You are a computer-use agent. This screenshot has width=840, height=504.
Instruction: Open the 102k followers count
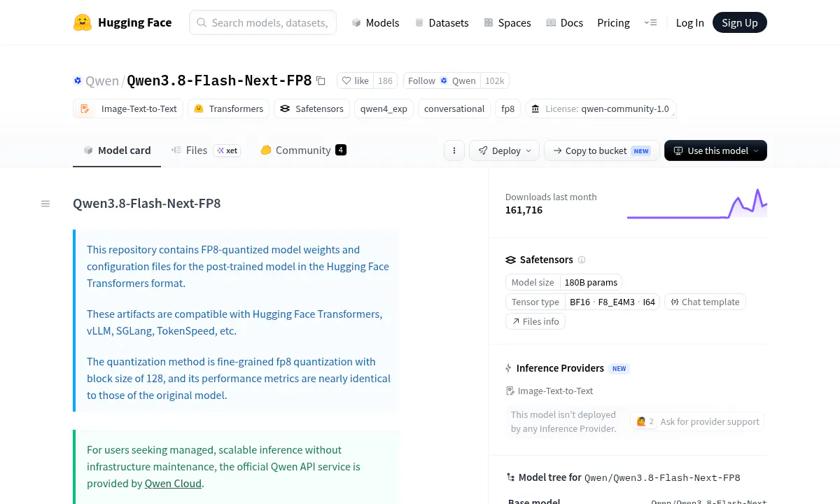[x=494, y=80]
